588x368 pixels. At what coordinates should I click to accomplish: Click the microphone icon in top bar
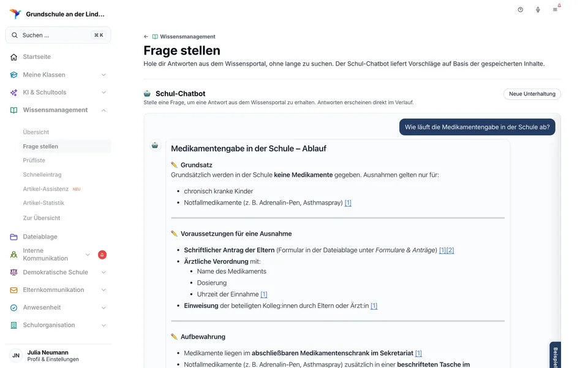point(538,10)
